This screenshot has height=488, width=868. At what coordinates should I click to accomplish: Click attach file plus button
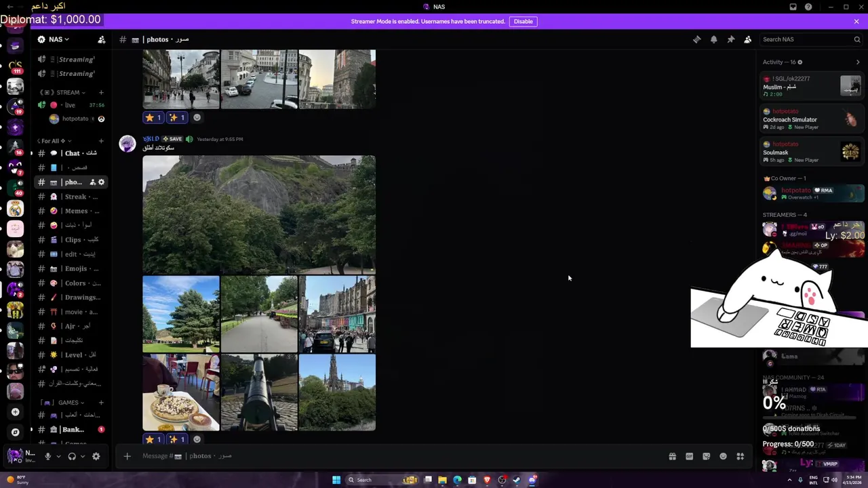(x=127, y=456)
